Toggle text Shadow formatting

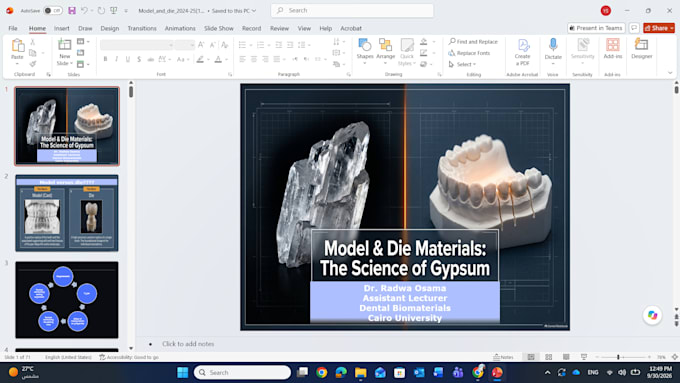point(139,59)
